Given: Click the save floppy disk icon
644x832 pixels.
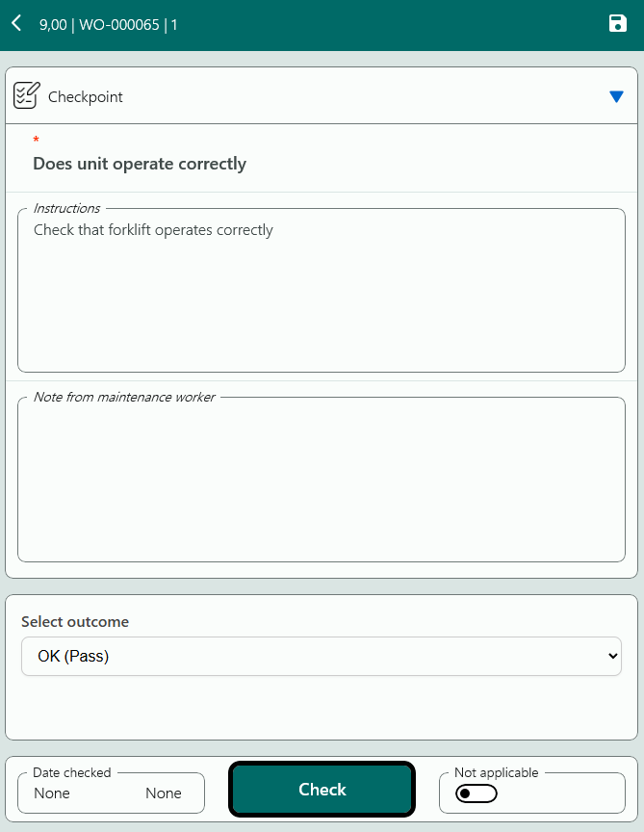Looking at the screenshot, I should [618, 23].
